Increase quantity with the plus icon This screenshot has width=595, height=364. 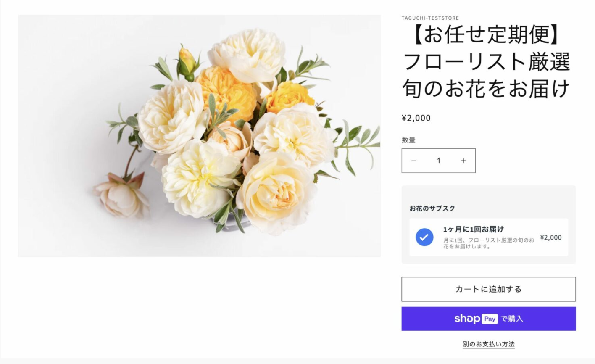pos(463,161)
